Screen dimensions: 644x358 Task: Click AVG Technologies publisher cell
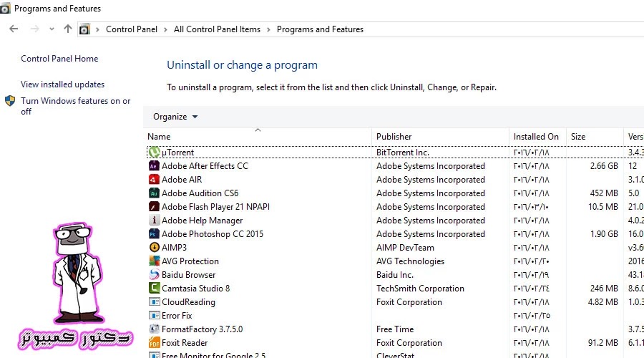[410, 261]
